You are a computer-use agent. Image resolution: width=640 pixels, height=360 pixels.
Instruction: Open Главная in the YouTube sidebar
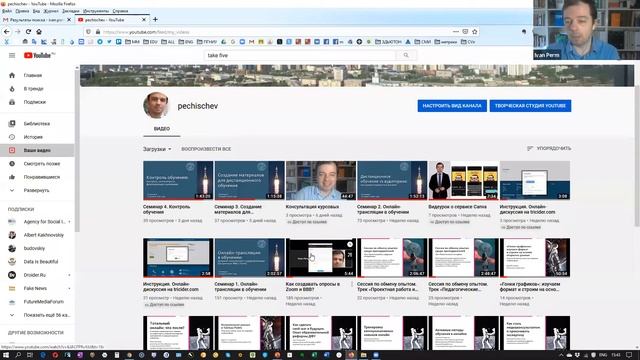37,75
